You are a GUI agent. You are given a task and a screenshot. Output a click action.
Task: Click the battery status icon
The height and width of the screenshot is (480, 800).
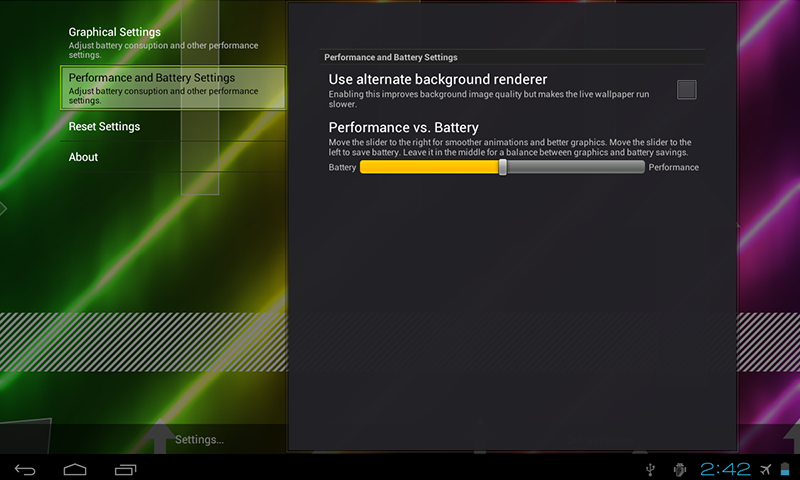(785, 469)
